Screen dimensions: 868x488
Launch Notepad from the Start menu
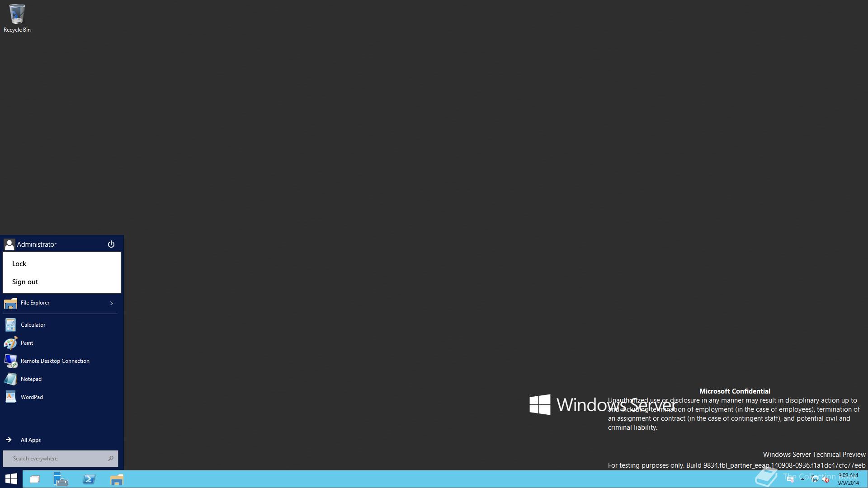point(60,379)
